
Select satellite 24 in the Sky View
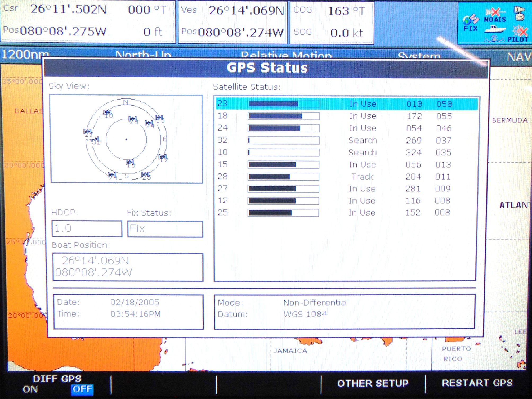149,124
